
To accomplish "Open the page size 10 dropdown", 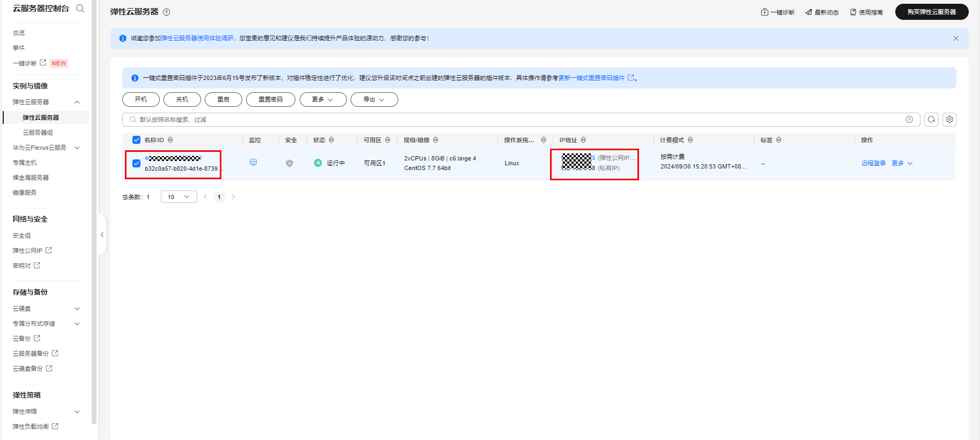I will (179, 197).
